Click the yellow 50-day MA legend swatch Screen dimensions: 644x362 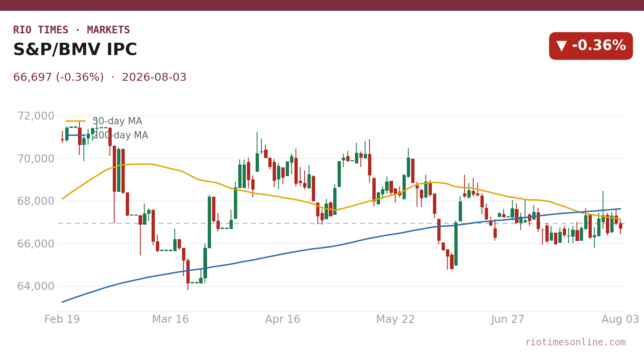(76, 121)
